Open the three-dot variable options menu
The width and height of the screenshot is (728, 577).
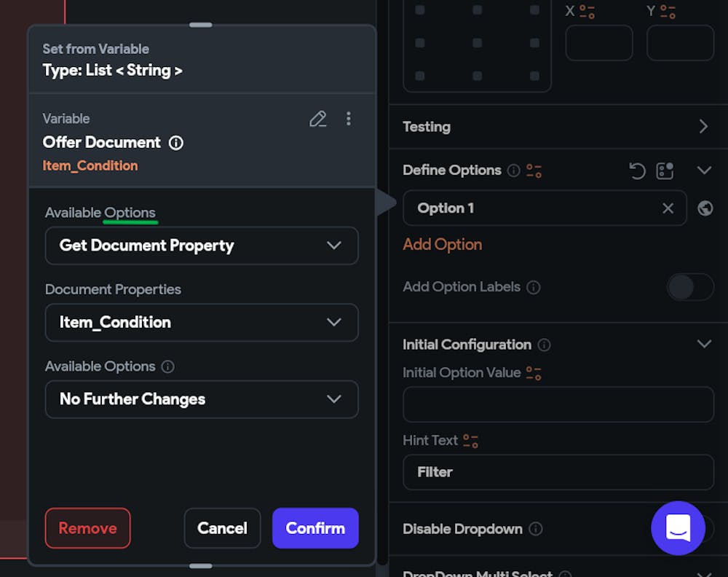[349, 119]
